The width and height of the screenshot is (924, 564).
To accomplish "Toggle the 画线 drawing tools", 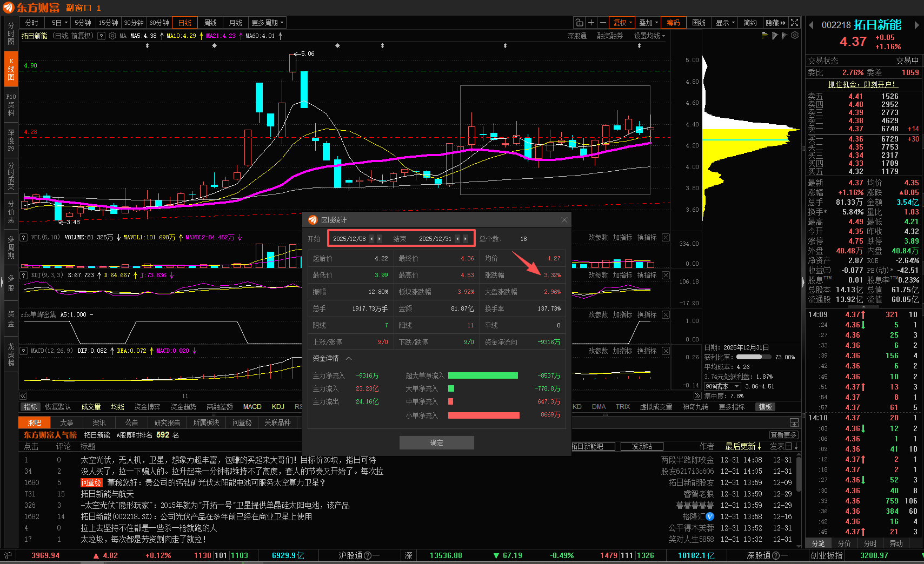I will click(699, 23).
